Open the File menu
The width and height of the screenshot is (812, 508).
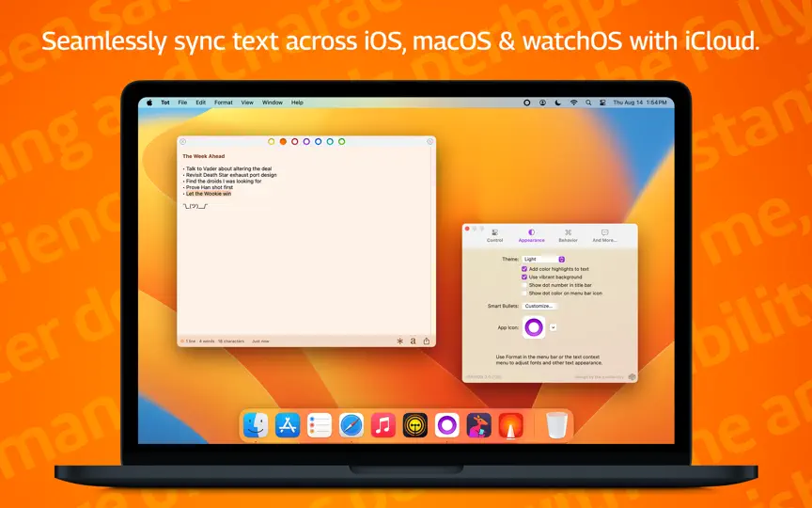(183, 103)
